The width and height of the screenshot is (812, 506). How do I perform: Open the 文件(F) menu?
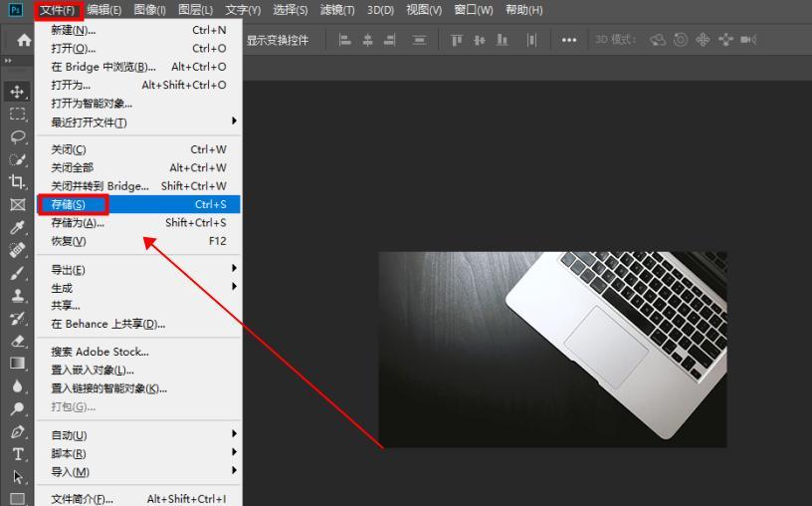pyautogui.click(x=58, y=10)
